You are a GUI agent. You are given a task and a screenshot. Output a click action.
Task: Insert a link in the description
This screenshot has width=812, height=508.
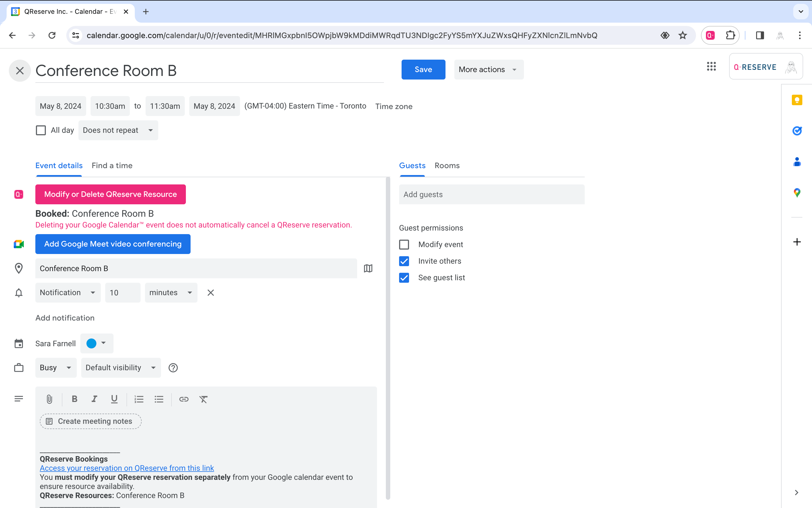(183, 399)
